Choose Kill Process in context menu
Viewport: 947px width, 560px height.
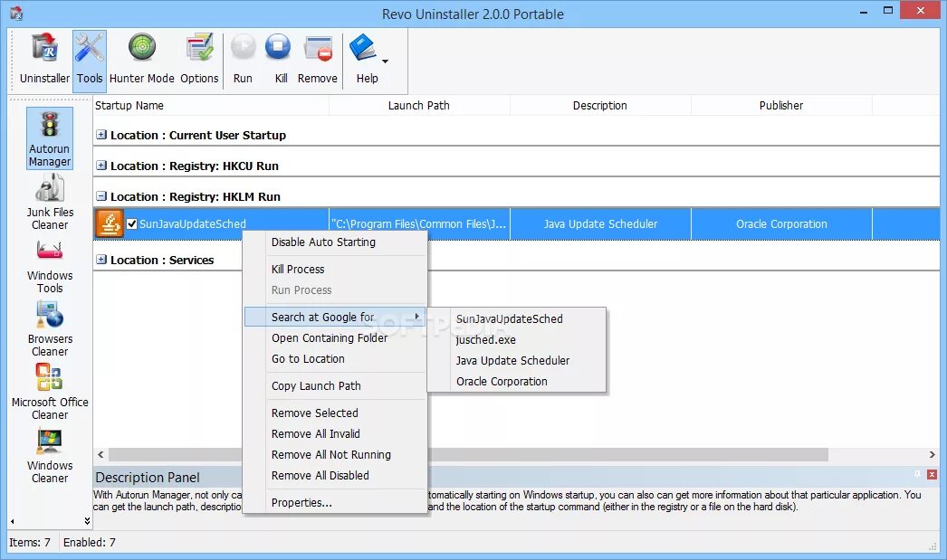click(335, 269)
